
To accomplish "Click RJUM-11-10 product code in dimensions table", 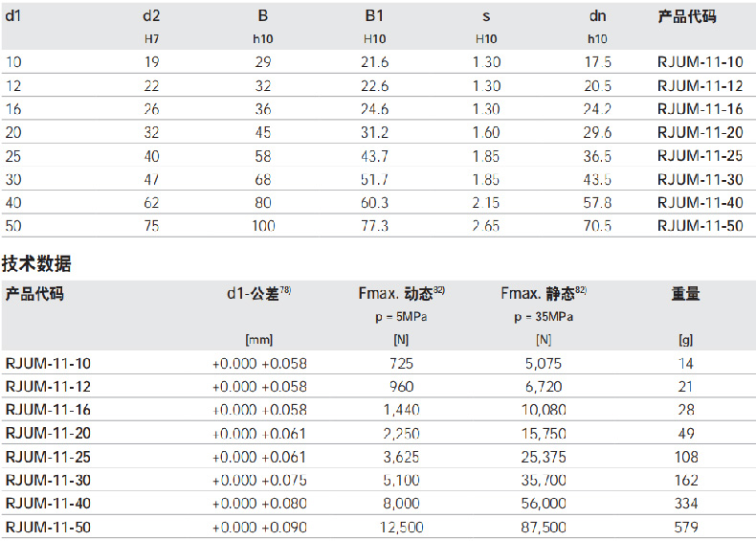I will point(700,62).
